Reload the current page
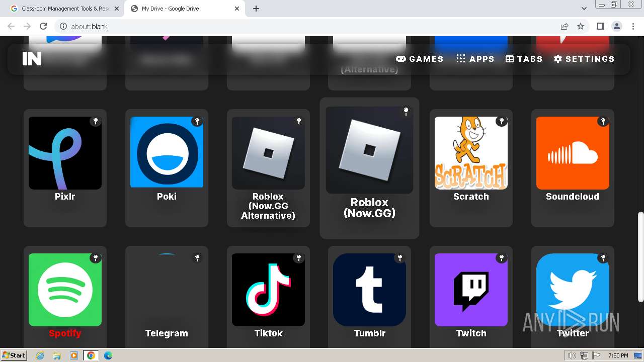Image resolution: width=644 pixels, height=362 pixels. click(43, 26)
